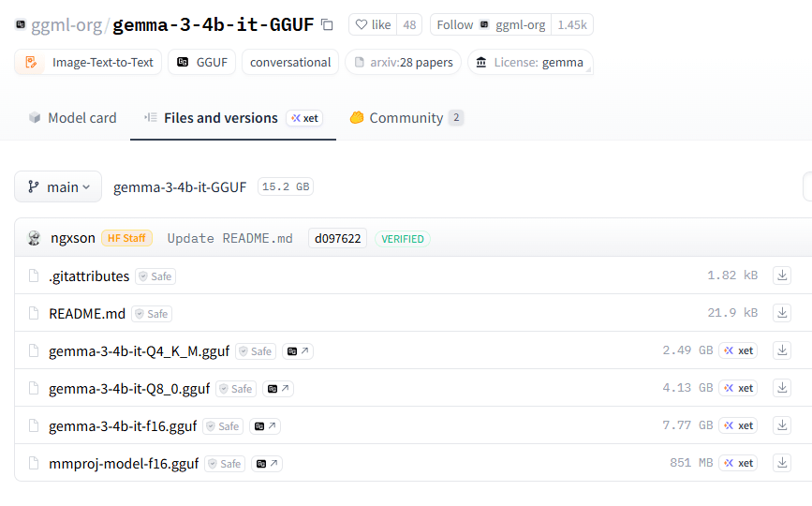Click the ggml-org avatar icon beside the repo title
The width and height of the screenshot is (812, 506).
click(x=21, y=24)
